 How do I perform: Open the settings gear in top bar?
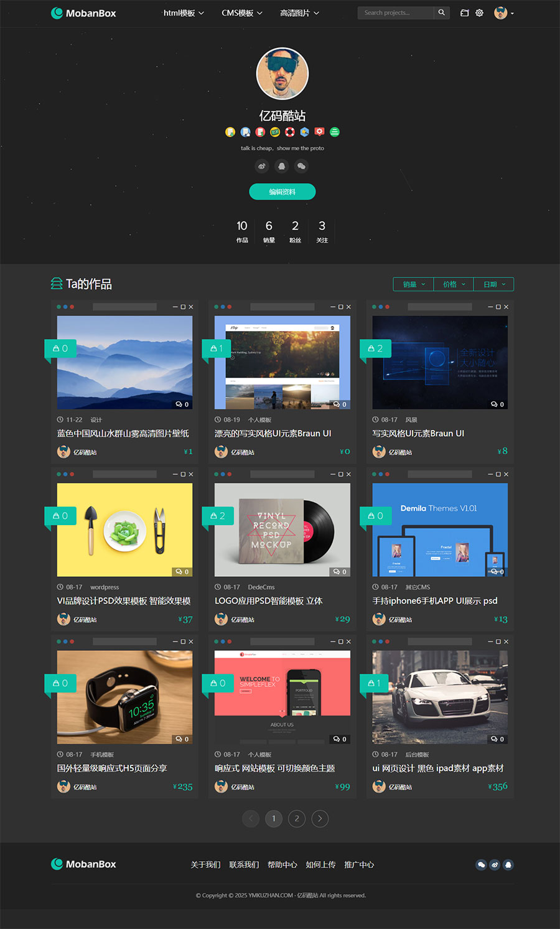[x=479, y=12]
